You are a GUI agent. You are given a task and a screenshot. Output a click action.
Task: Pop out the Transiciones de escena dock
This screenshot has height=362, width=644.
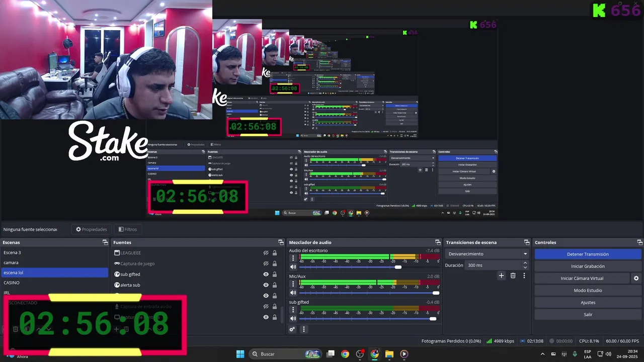coord(527,242)
